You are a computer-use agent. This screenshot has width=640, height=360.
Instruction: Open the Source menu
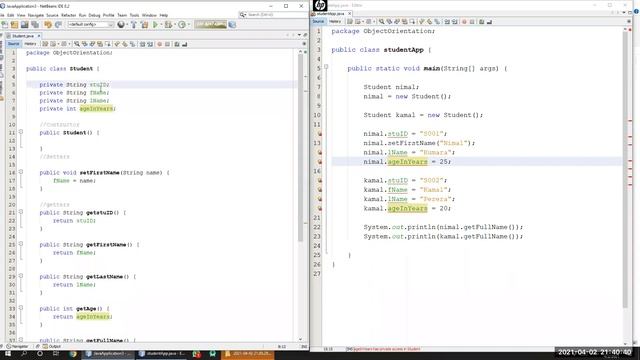(x=52, y=15)
